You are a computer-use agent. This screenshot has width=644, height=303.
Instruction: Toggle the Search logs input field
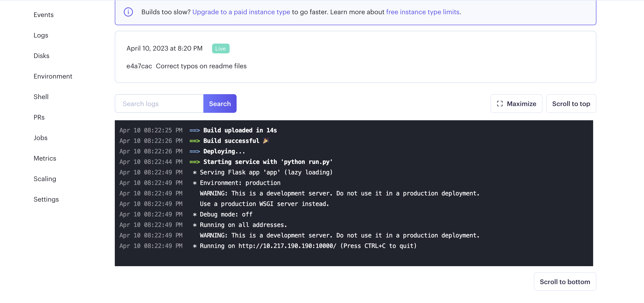160,103
